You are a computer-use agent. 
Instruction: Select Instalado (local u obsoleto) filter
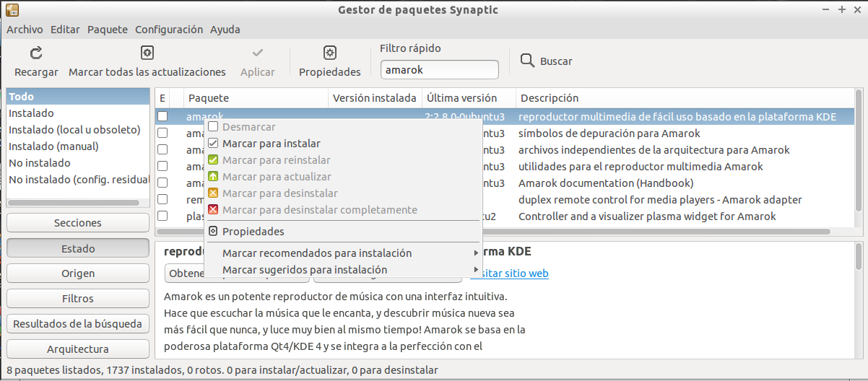[x=78, y=130]
